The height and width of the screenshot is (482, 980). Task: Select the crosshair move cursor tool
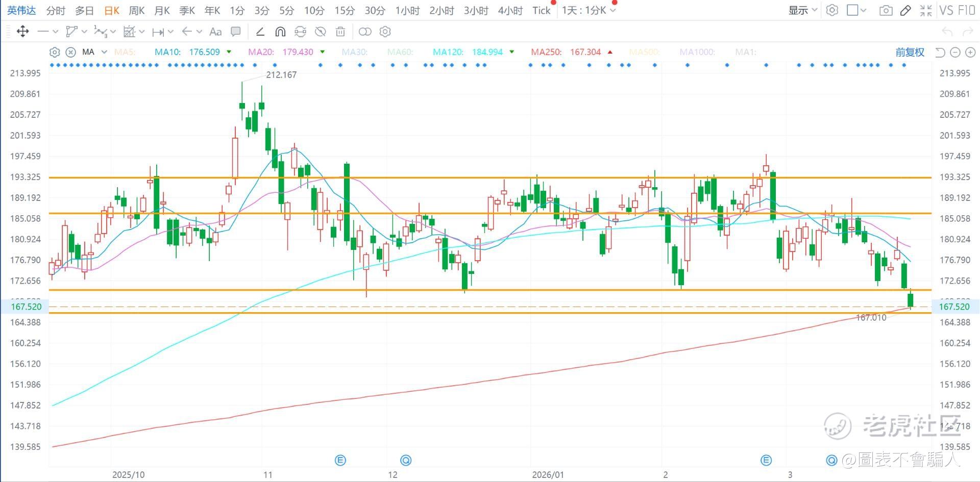(x=22, y=32)
